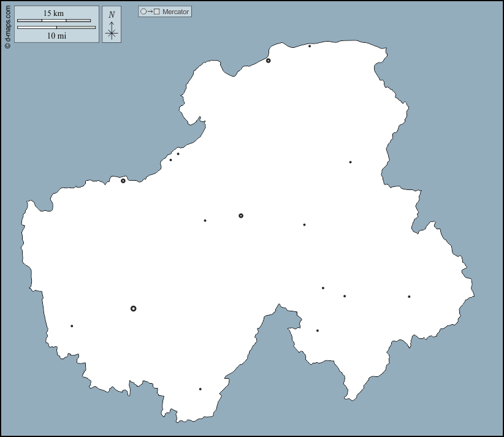
Task: Select the dot directly east of the central ring
Action: (304, 225)
